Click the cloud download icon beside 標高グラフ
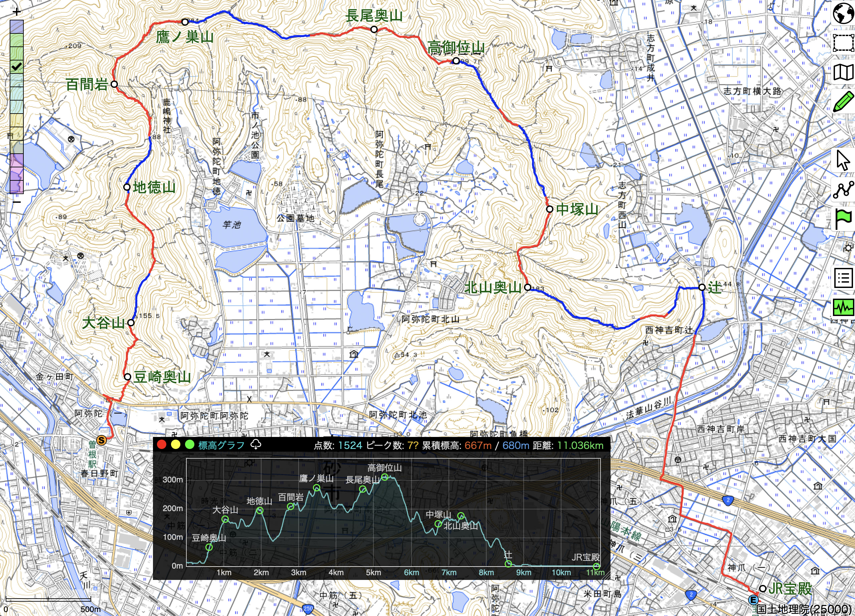Image resolution: width=855 pixels, height=616 pixels. coord(256,445)
